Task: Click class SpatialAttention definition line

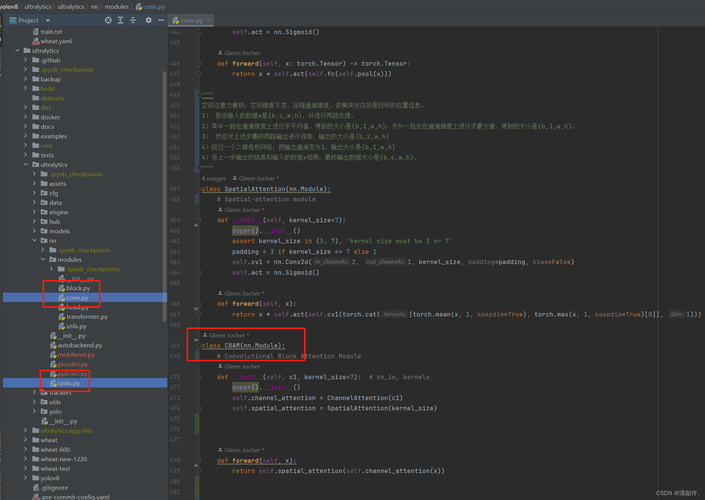Action: pyautogui.click(x=266, y=189)
